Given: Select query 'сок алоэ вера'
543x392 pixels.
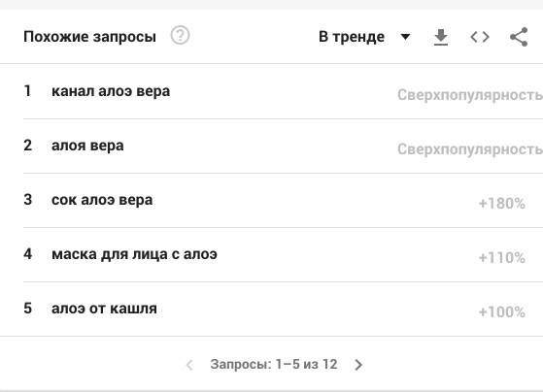Looking at the screenshot, I should (x=102, y=200).
